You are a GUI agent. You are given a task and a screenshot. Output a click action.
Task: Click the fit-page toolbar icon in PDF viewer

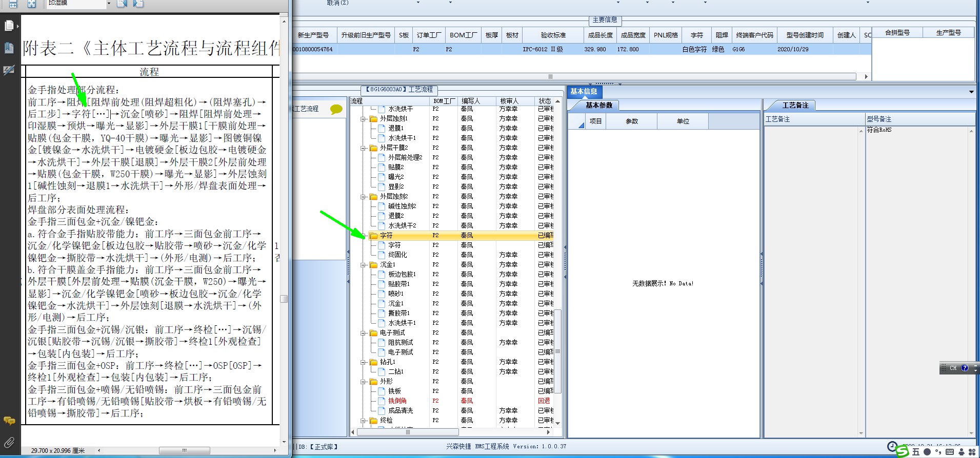tap(32, 4)
